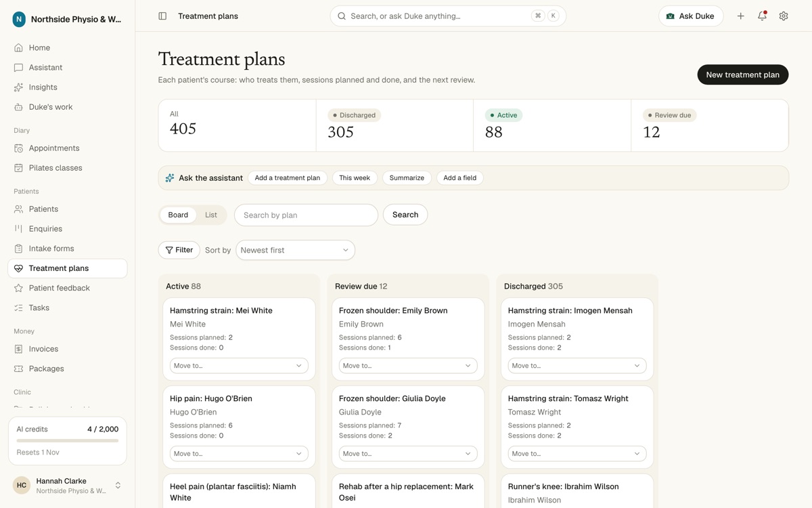Click the AI credits progress bar
Image resolution: width=812 pixels, height=508 pixels.
(68, 441)
